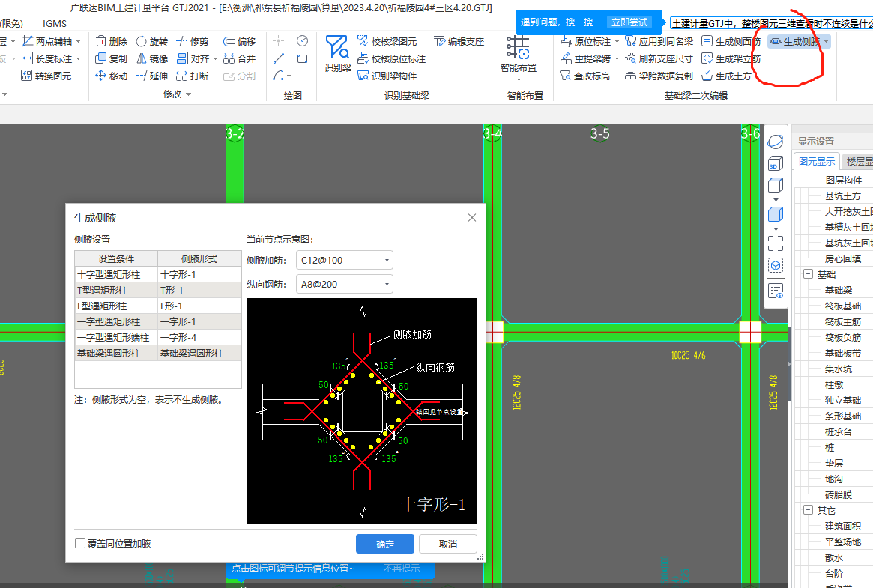Close the 生成侧腋 dialog
The width and height of the screenshot is (873, 588).
[472, 218]
